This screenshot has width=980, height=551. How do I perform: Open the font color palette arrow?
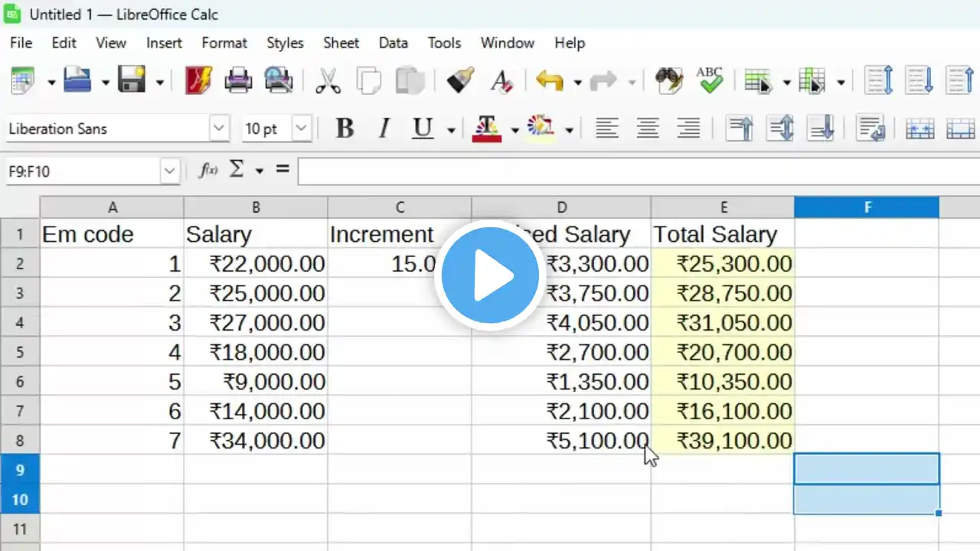pos(514,130)
